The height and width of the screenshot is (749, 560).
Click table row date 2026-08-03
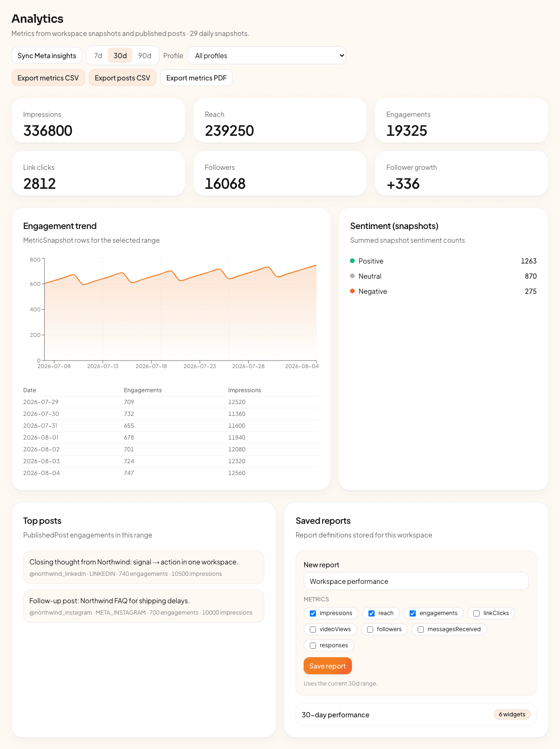click(41, 461)
